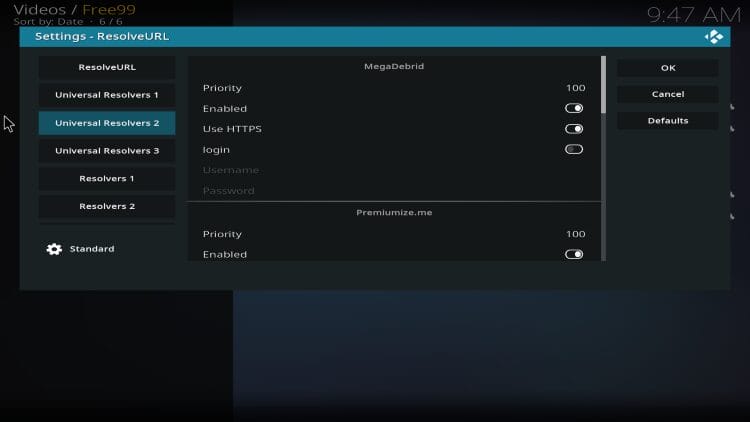750x422 pixels.
Task: Go to the Resolvers 2 tab
Action: point(107,206)
